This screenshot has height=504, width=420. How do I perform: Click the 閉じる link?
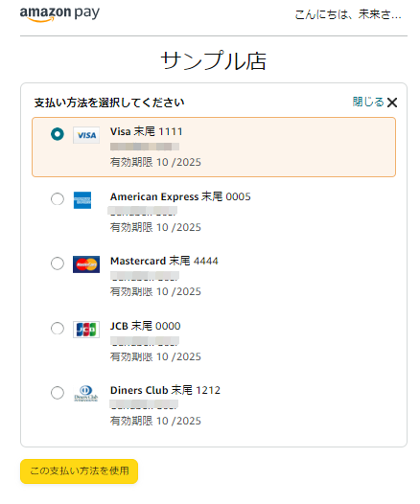[x=368, y=102]
